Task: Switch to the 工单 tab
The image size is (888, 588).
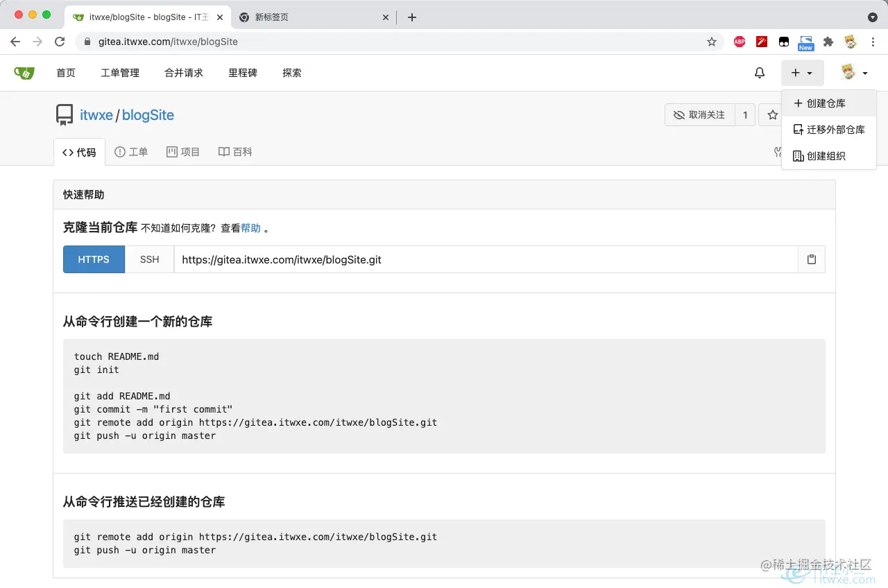Action: [x=131, y=151]
